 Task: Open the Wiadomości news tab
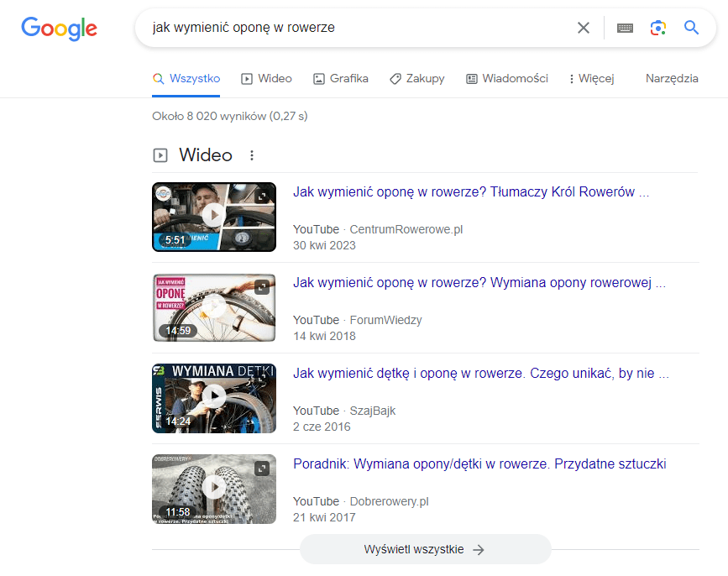tap(506, 79)
